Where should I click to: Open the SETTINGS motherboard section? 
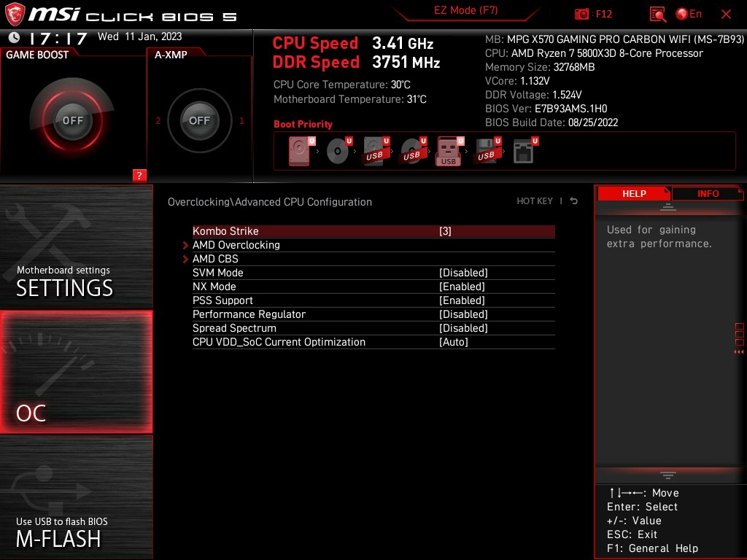pyautogui.click(x=76, y=246)
